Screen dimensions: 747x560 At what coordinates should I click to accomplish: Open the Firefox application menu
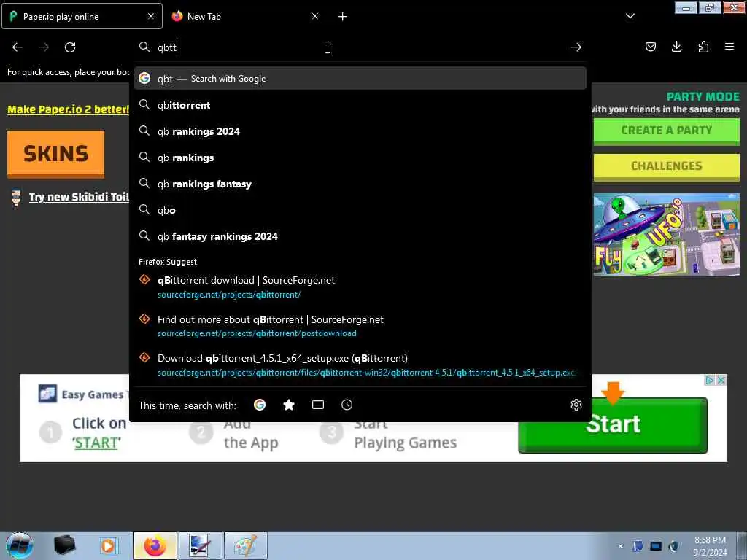click(729, 47)
